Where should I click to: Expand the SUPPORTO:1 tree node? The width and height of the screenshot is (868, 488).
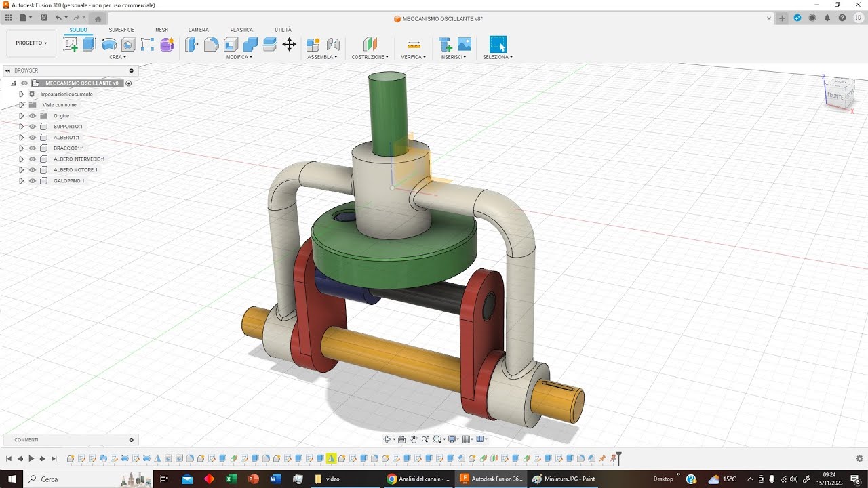21,127
